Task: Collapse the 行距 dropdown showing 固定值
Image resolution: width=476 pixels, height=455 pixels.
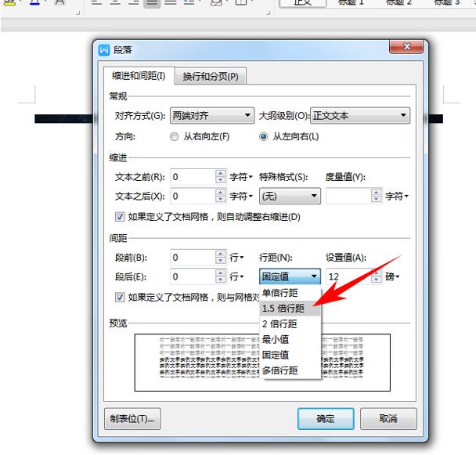Action: point(290,276)
